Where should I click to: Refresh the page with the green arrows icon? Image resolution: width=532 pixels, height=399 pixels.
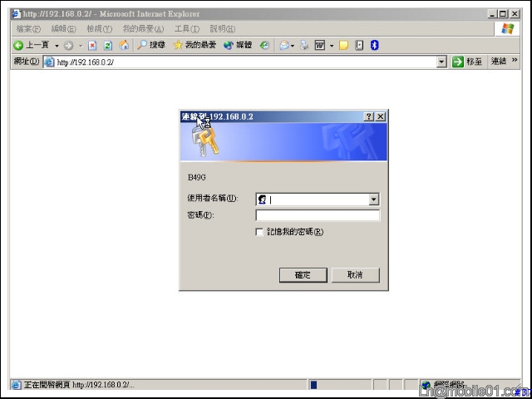108,46
